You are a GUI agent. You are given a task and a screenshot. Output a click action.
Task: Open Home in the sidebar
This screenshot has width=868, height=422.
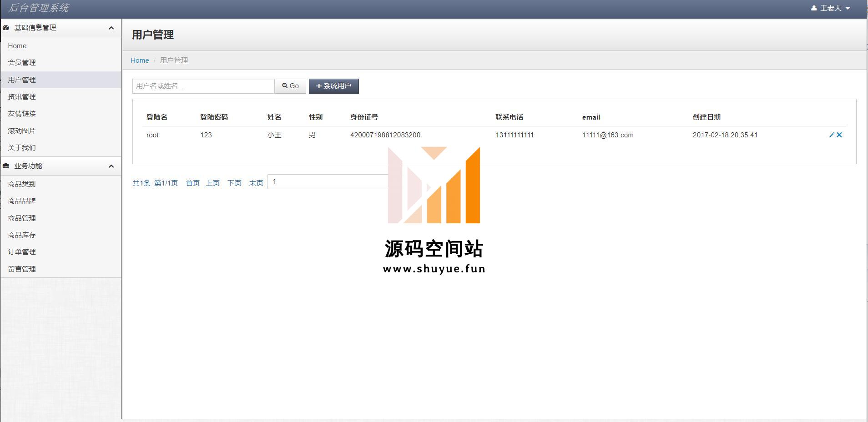[61, 46]
